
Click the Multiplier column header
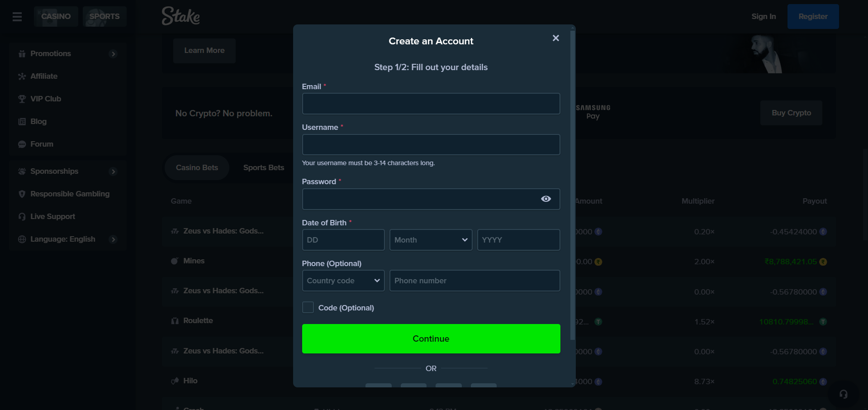698,201
